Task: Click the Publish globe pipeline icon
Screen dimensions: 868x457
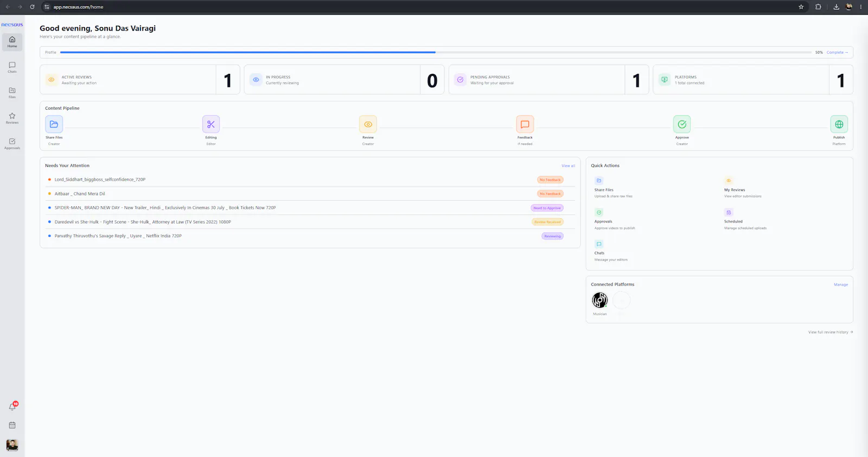Action: [839, 124]
